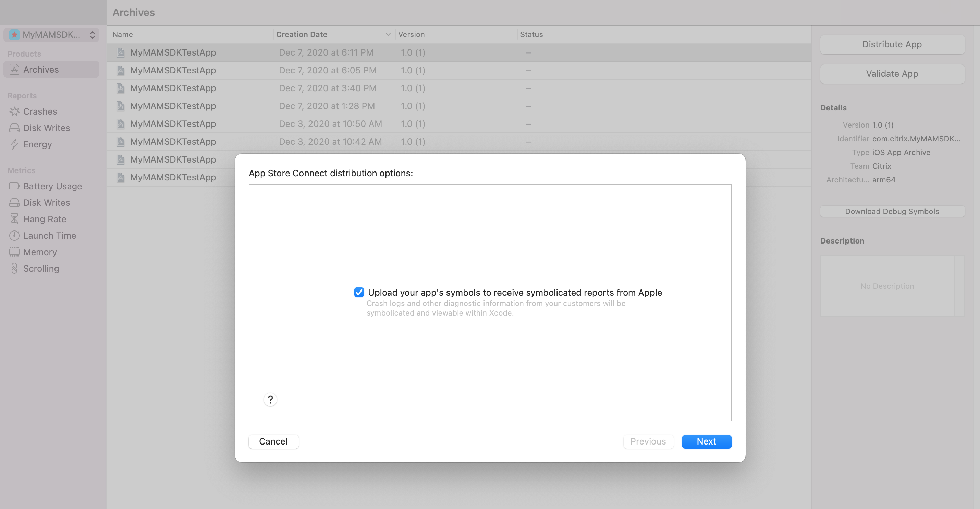980x509 pixels.
Task: Toggle Creation Date sort chevron
Action: coord(388,34)
